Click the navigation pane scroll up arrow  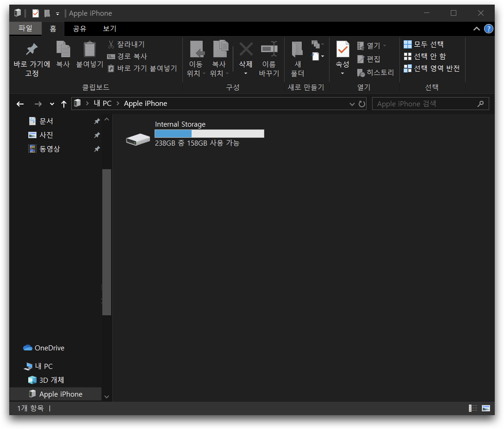[x=107, y=119]
